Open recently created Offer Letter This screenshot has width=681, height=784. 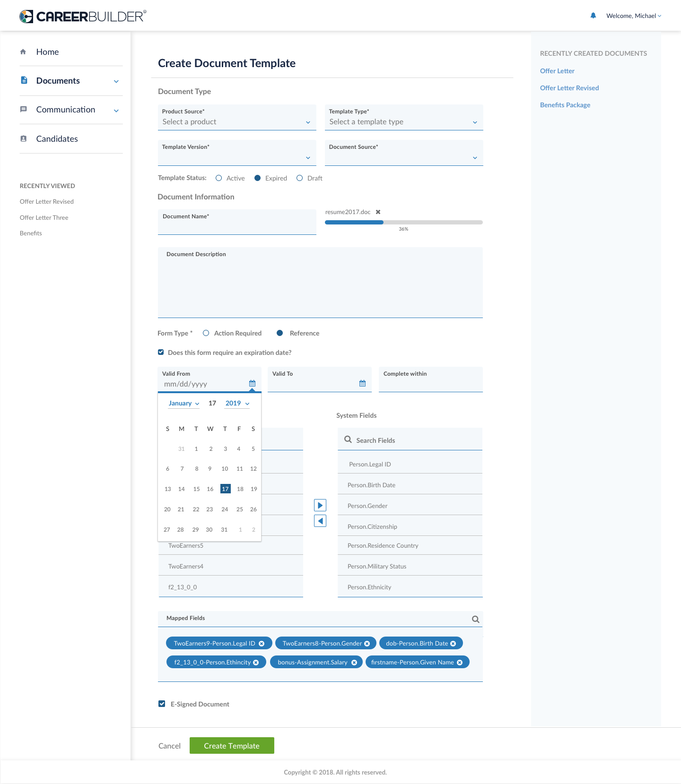[557, 71]
